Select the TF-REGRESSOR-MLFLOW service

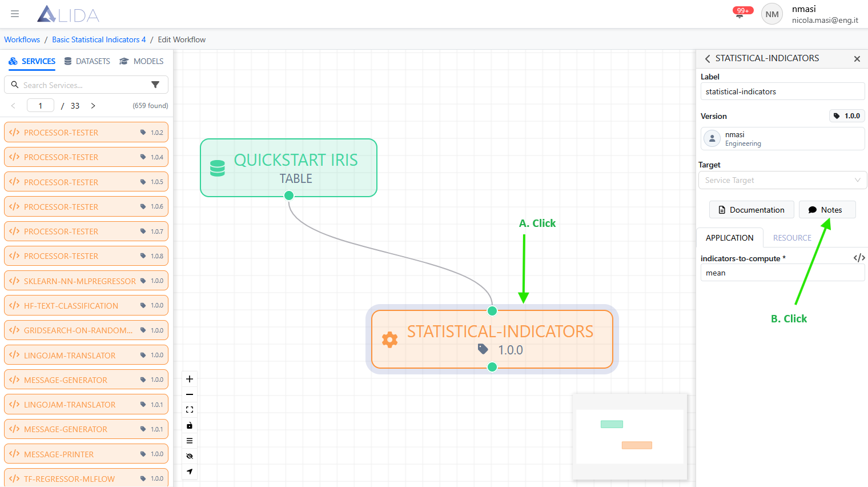click(86, 478)
